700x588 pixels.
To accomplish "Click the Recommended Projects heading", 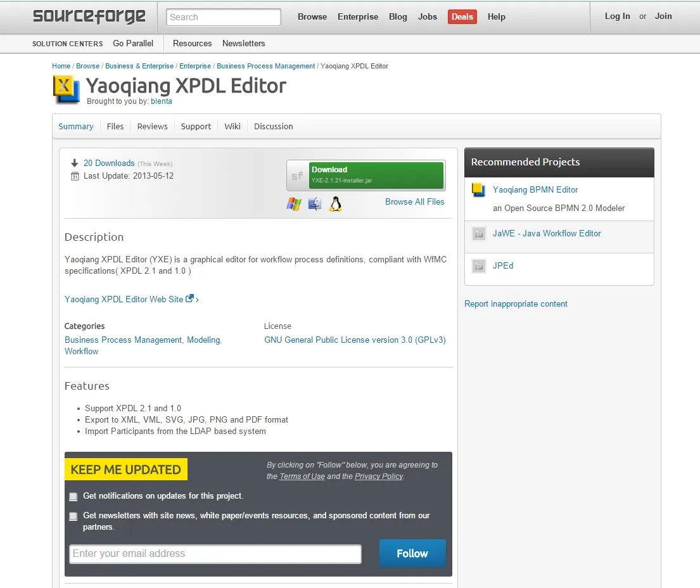I will tap(525, 162).
